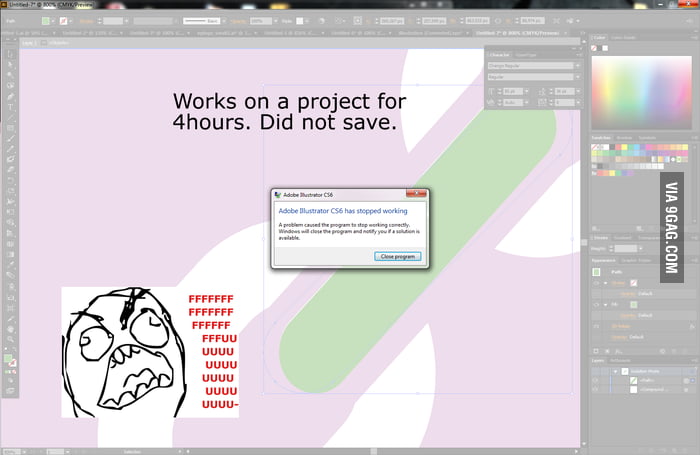Image resolution: width=700 pixels, height=455 pixels.
Task: Collapse the top layer disclosure triangle
Action: click(616, 371)
